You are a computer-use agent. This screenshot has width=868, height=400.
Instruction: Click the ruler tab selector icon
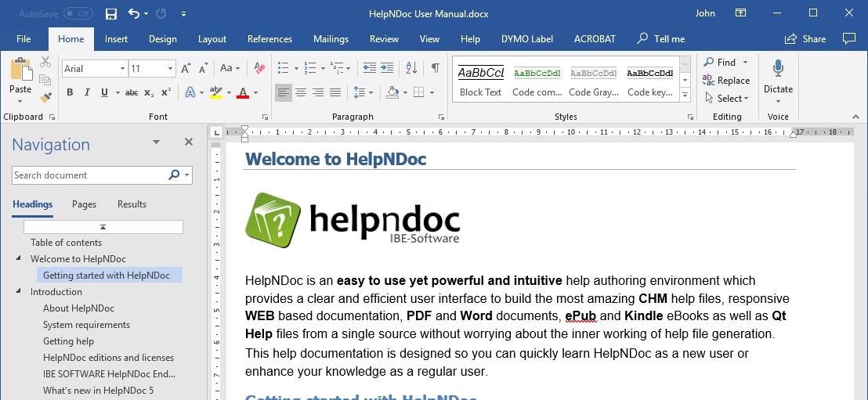click(x=216, y=132)
